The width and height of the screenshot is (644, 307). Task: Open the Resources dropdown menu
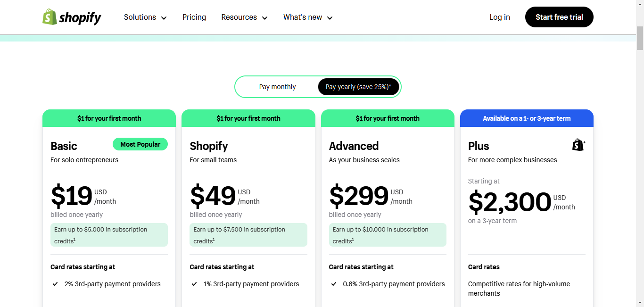click(x=244, y=17)
